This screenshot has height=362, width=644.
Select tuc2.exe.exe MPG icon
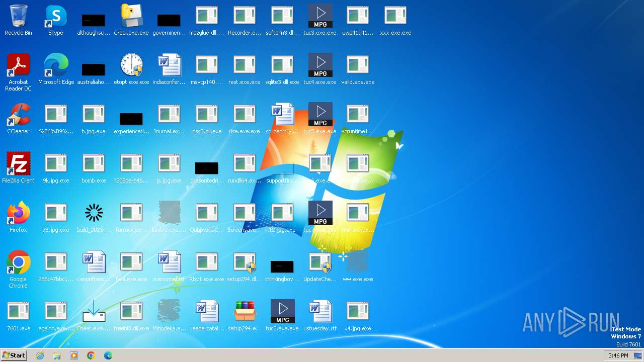pyautogui.click(x=282, y=312)
